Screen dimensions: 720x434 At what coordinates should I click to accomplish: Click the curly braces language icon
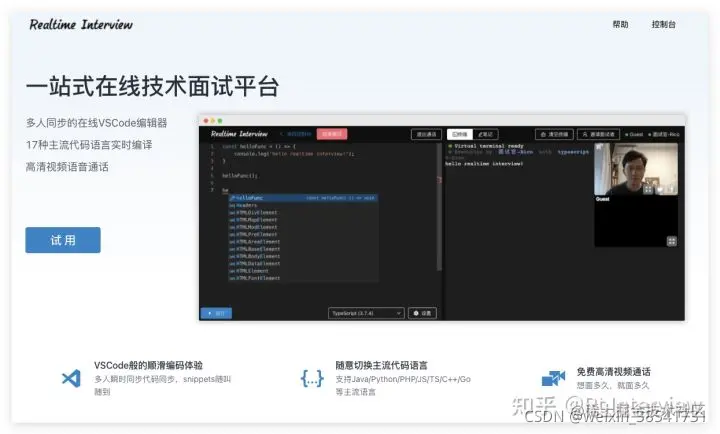pos(312,378)
